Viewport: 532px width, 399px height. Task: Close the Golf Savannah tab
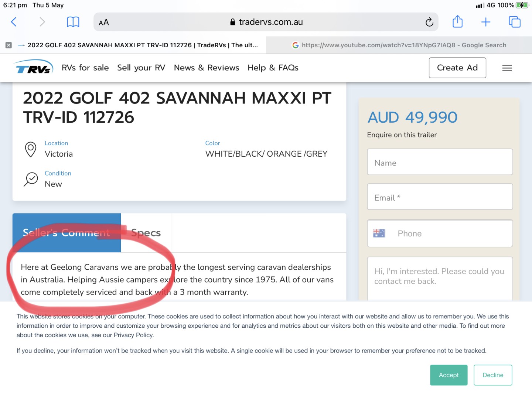[x=9, y=45]
